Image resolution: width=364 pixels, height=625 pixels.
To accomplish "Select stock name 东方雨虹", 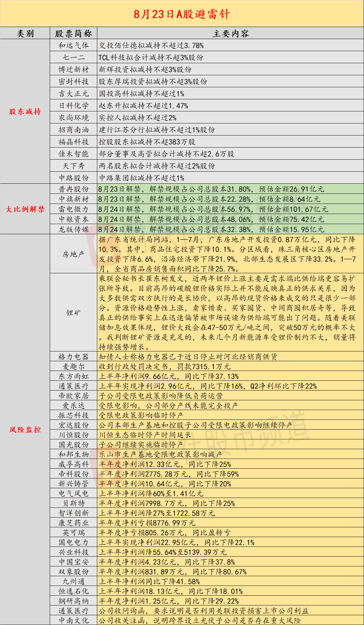I will click(74, 376).
